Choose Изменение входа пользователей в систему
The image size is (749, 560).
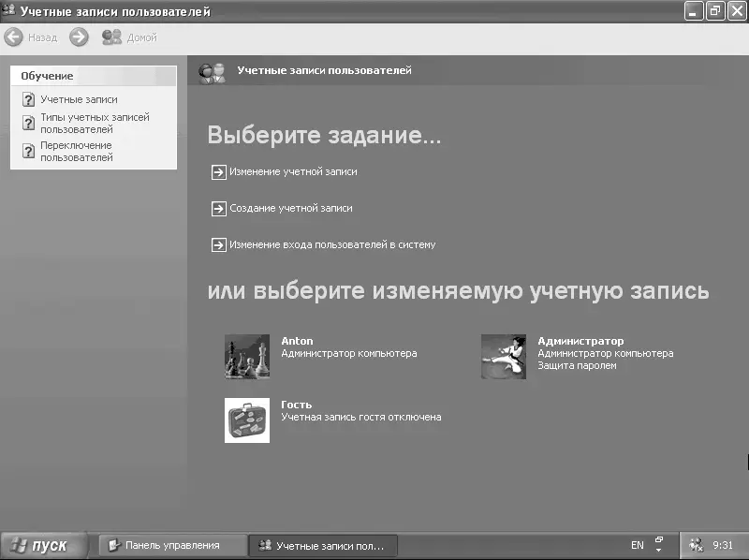click(332, 244)
